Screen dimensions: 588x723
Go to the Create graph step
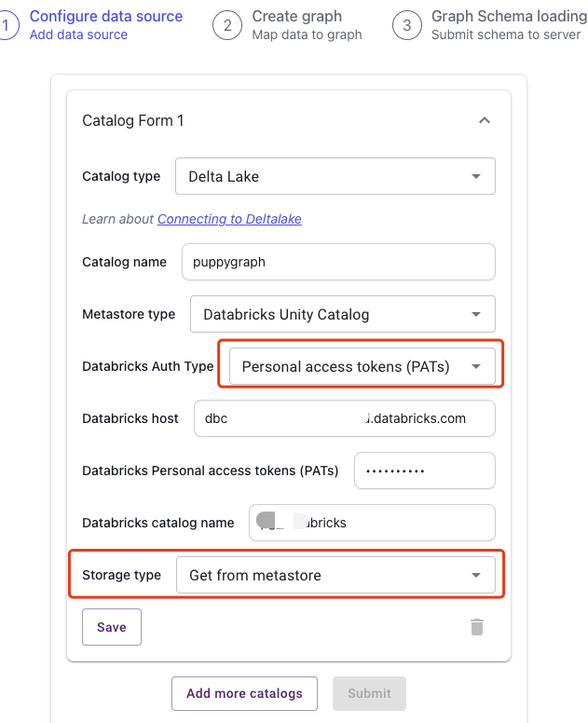307,25
